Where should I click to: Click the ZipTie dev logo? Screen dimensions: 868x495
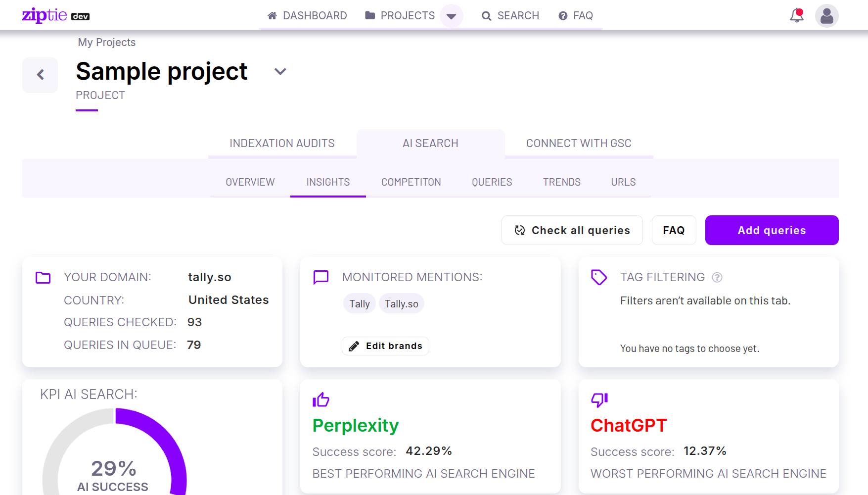(55, 15)
